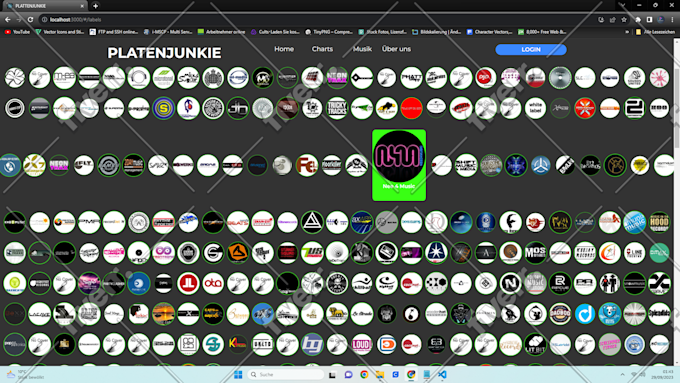The image size is (680, 383).
Task: Pick the blue and yellow S label logo
Action: click(163, 108)
